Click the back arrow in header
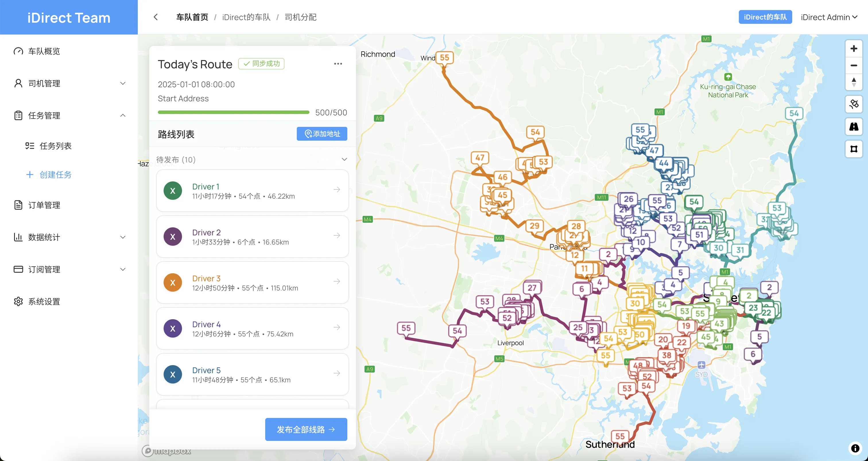The image size is (868, 461). tap(156, 17)
